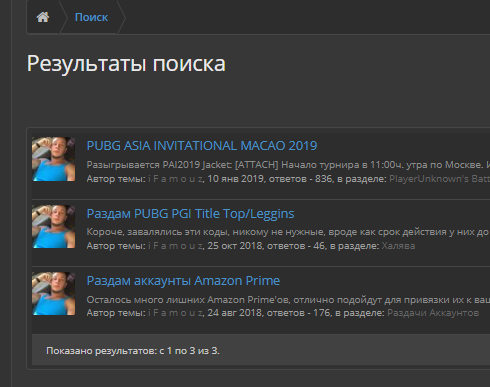Click snippet text starting Короче, завалялись эти коды
The height and width of the screenshot is (387, 490).
click(x=288, y=232)
